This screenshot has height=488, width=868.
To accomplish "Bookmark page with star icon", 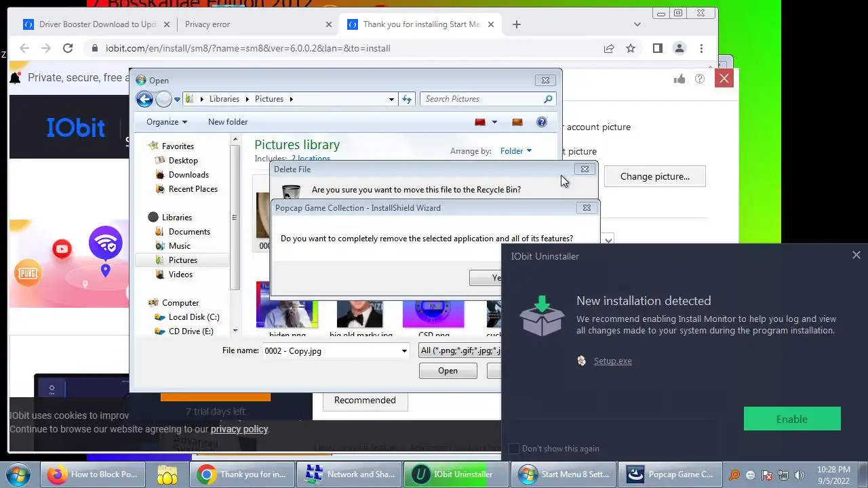I will pyautogui.click(x=631, y=48).
